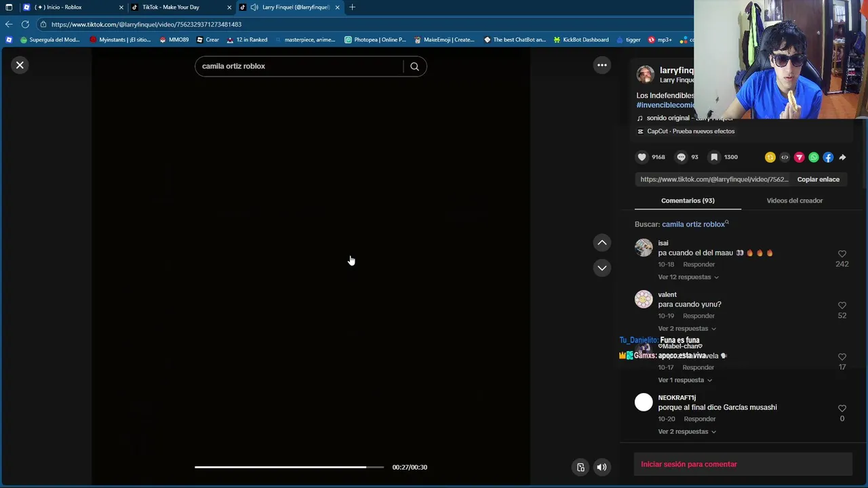The width and height of the screenshot is (868, 488).
Task: Toggle the video mute speaker icon
Action: pos(601,467)
